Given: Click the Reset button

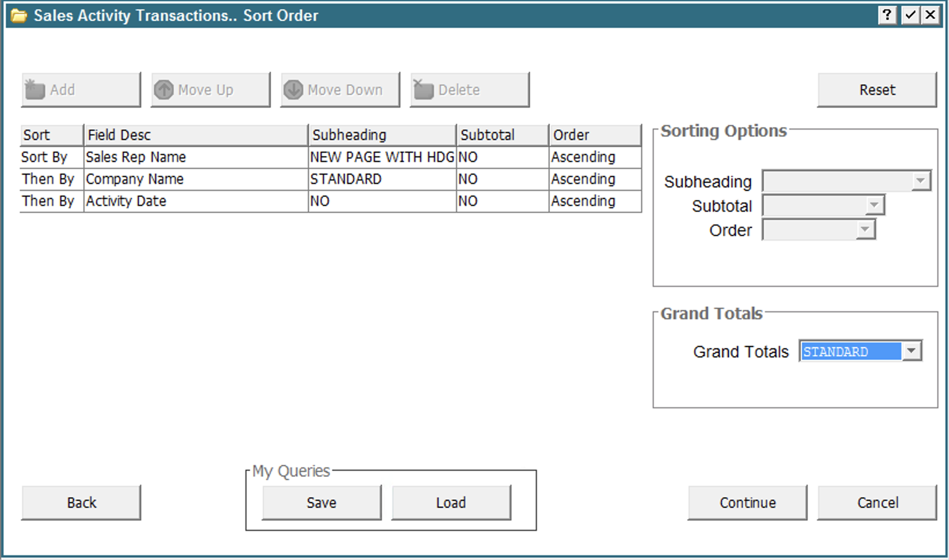Looking at the screenshot, I should click(x=877, y=90).
